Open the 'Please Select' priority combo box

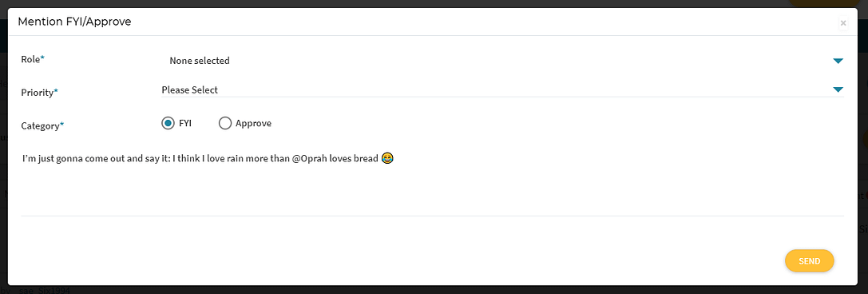(x=502, y=89)
